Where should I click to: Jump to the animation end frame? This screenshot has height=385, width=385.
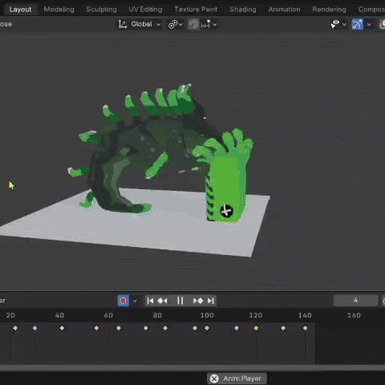[211, 301]
